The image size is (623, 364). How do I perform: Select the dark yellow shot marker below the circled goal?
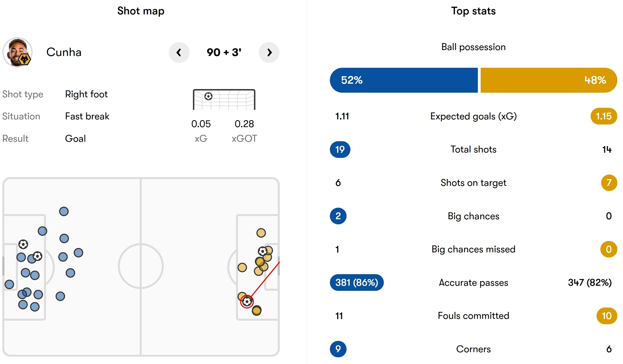(257, 311)
